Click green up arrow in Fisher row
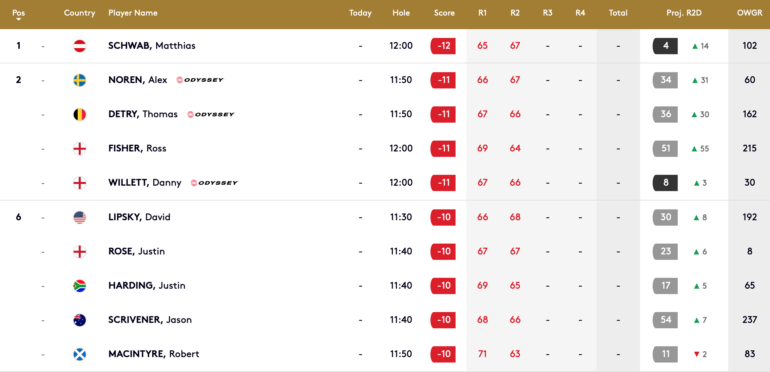The height and width of the screenshot is (372, 770). click(x=695, y=149)
